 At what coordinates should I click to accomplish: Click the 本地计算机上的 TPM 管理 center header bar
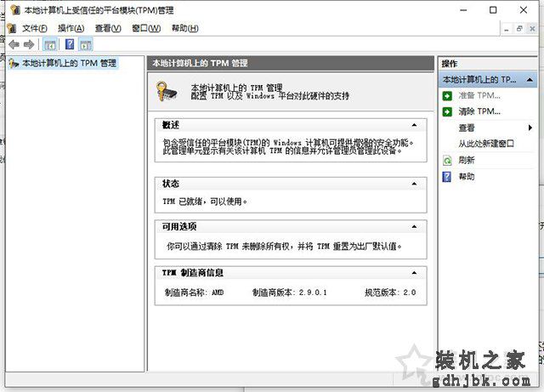click(x=291, y=64)
